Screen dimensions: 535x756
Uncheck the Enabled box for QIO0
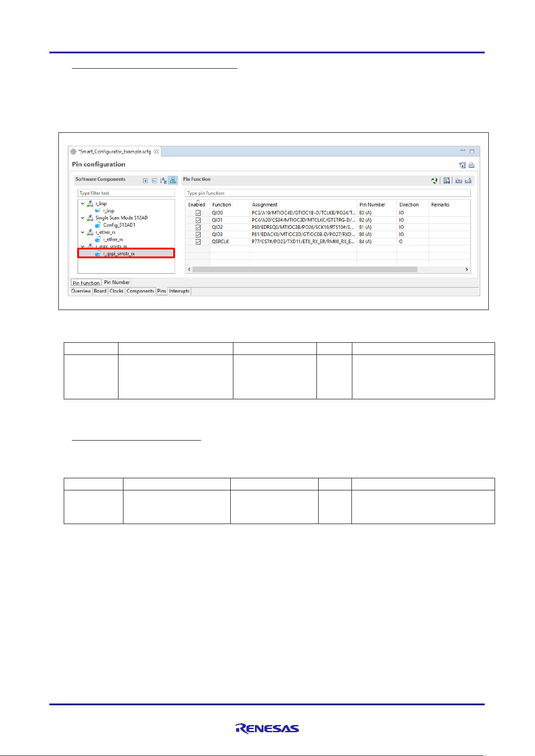coord(198,213)
